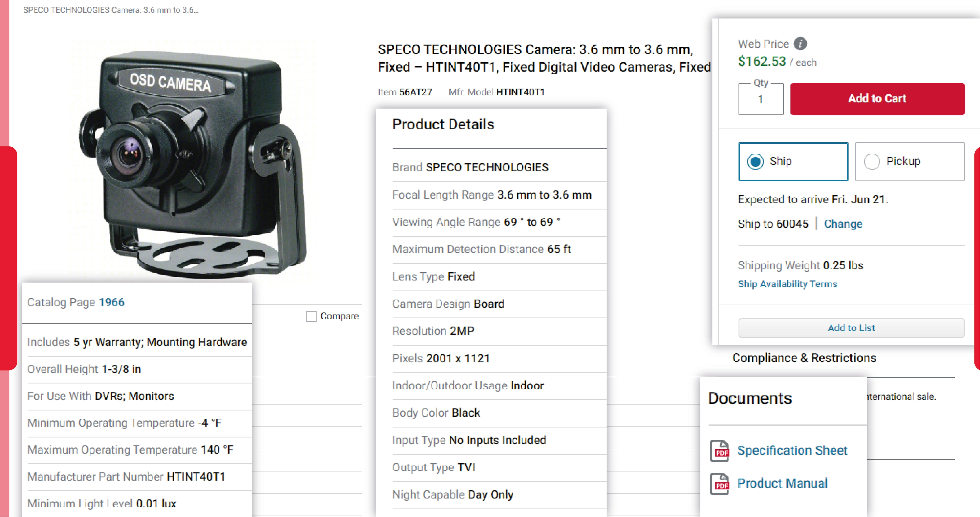Click the Documents panel heading

(x=750, y=398)
